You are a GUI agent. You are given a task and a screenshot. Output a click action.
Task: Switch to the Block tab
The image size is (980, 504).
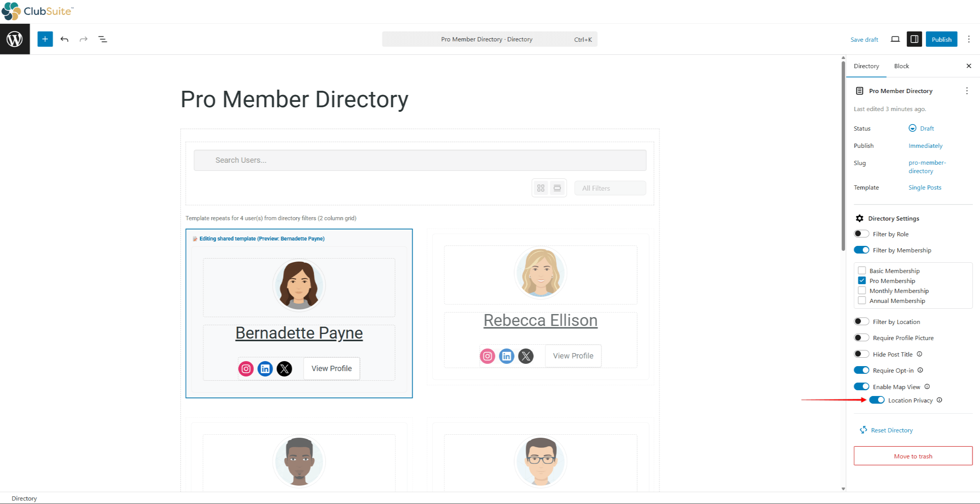pyautogui.click(x=901, y=66)
